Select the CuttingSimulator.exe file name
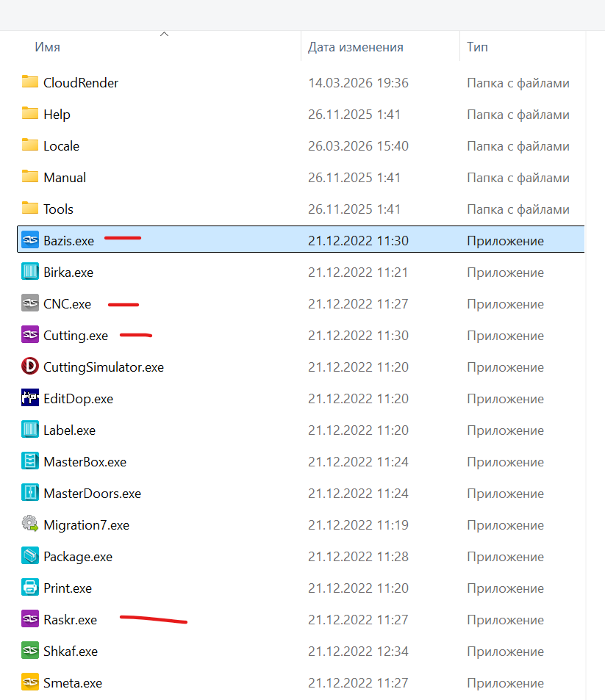Viewport: 605px width, 700px height. 104,367
